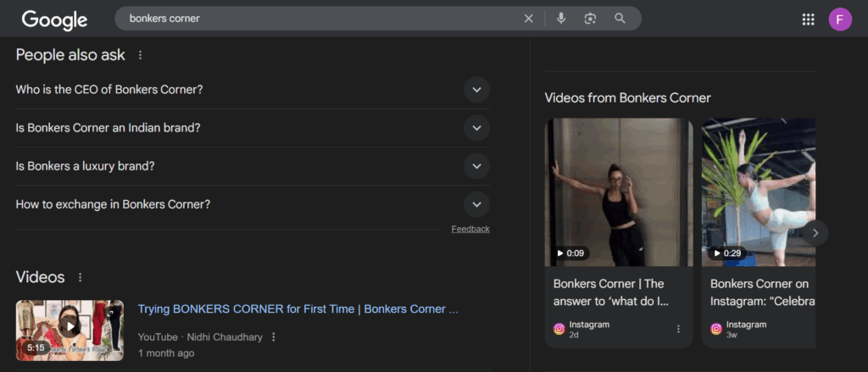Open the Google homepage logo
Image resolution: width=868 pixels, height=372 pixels.
[x=54, y=19]
